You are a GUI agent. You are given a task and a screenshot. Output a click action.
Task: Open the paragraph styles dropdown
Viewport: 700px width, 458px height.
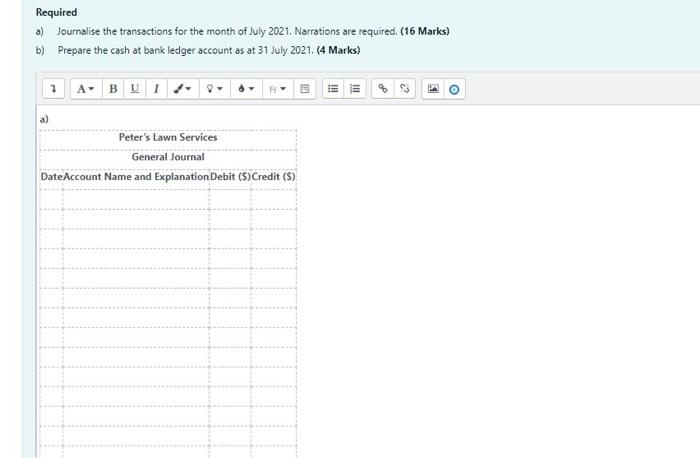point(86,89)
